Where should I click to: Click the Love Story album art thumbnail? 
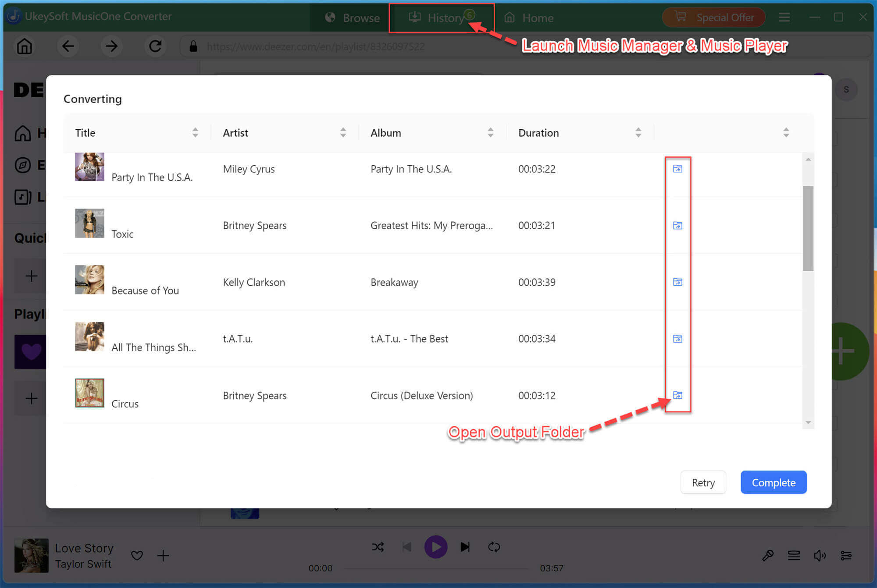[32, 556]
